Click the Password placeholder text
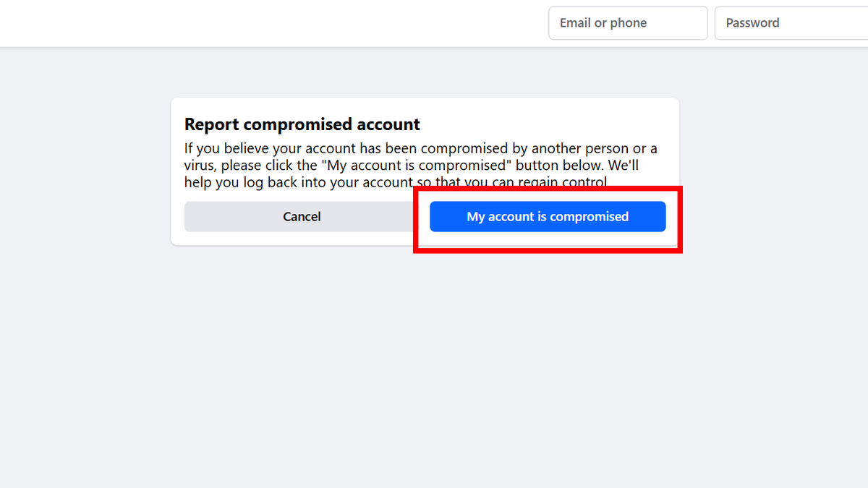This screenshot has width=868, height=488. coord(752,22)
